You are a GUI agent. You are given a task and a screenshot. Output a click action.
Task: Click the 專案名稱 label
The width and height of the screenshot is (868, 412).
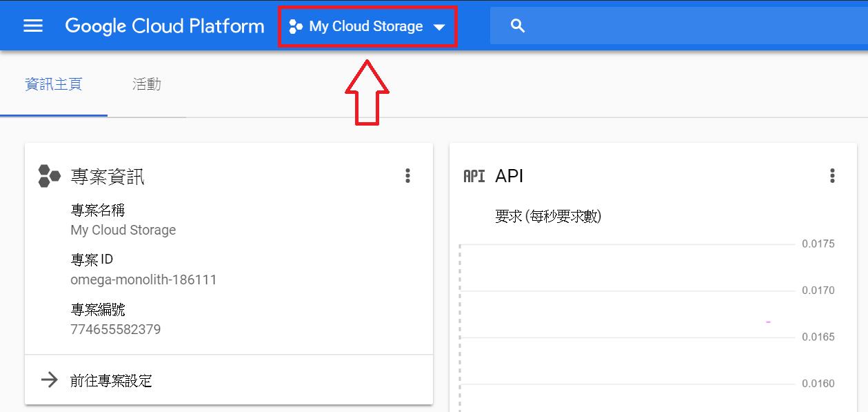[x=98, y=210]
